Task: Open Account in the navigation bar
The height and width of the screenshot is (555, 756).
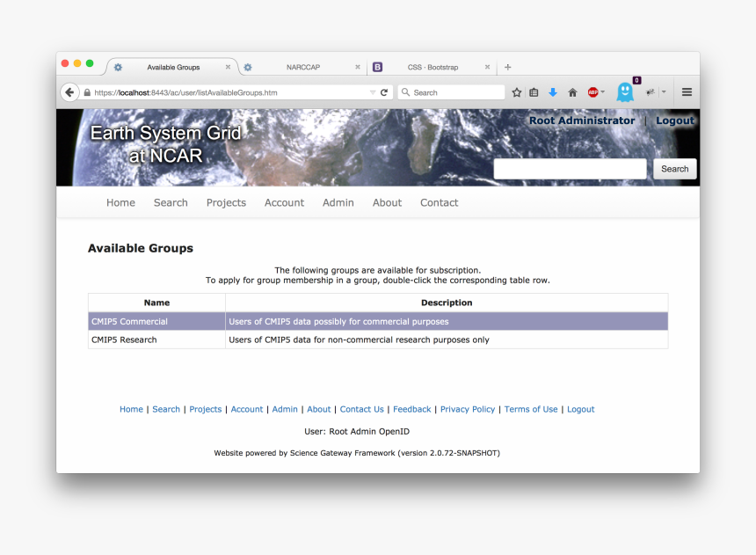Action: pyautogui.click(x=284, y=202)
